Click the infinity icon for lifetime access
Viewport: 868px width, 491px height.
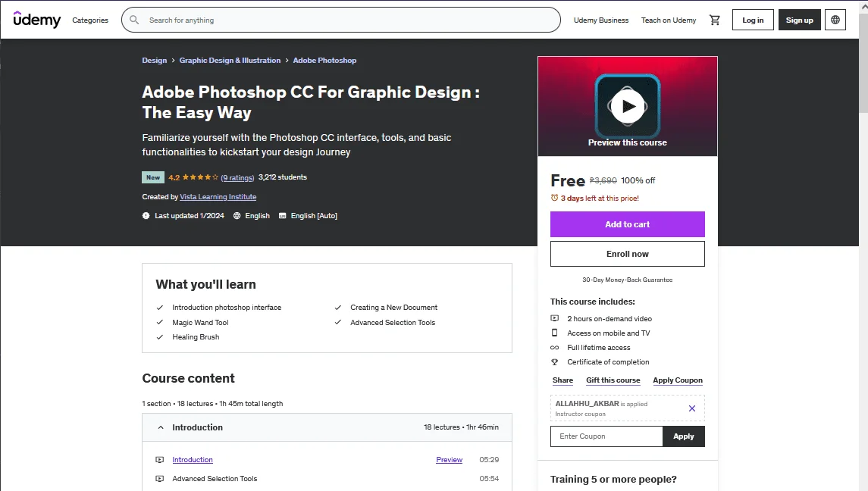(554, 348)
